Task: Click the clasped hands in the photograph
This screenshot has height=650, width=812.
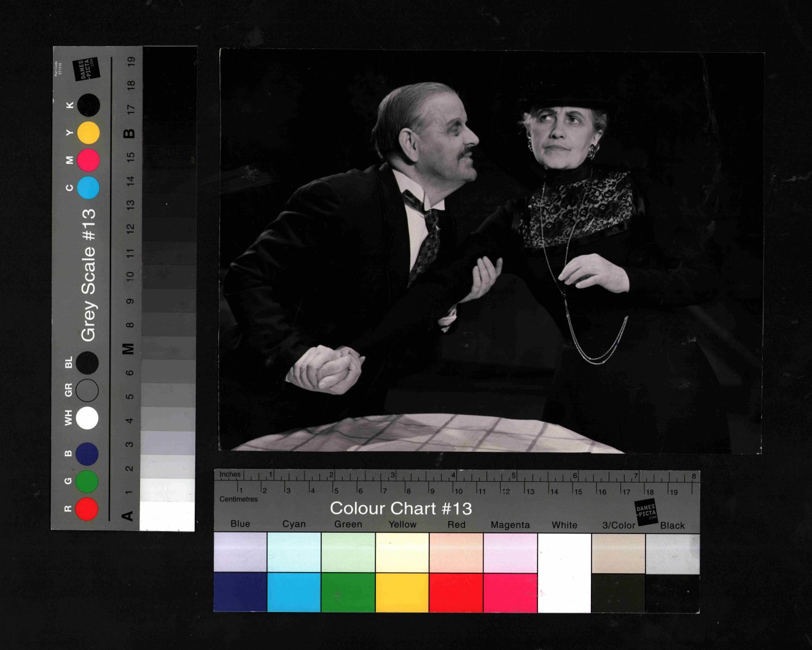Action: coord(326,368)
